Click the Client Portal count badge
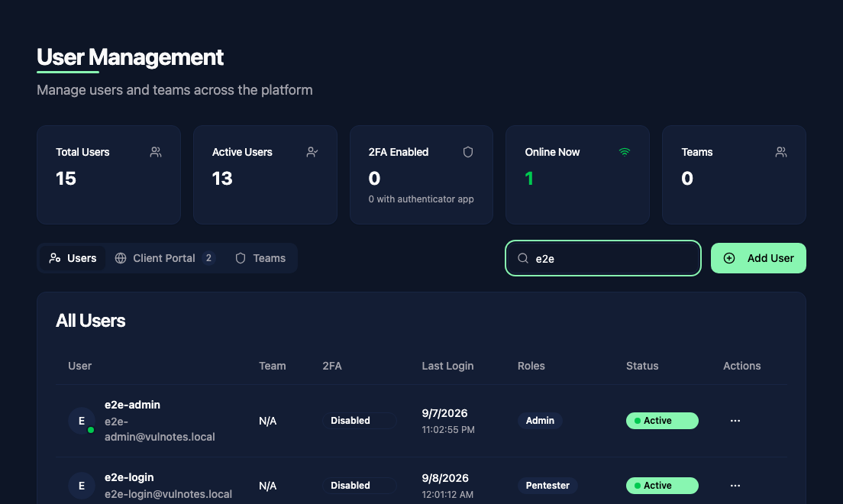 (208, 258)
